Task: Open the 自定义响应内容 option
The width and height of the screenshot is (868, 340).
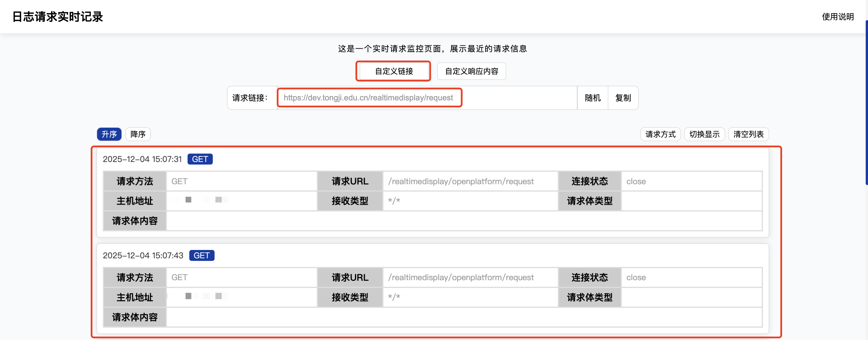Action: tap(471, 71)
